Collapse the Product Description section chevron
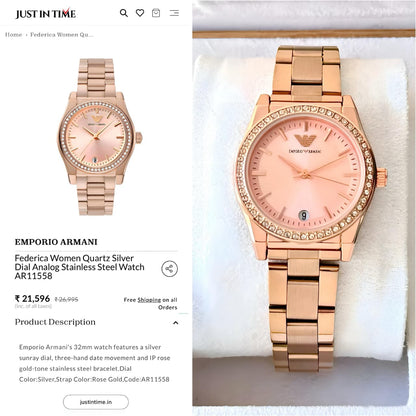The height and width of the screenshot is (416, 416). coord(175,323)
